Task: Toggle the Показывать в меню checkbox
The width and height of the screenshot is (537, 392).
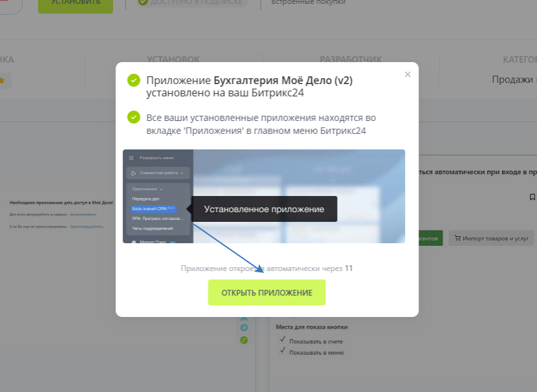Action: (x=283, y=350)
